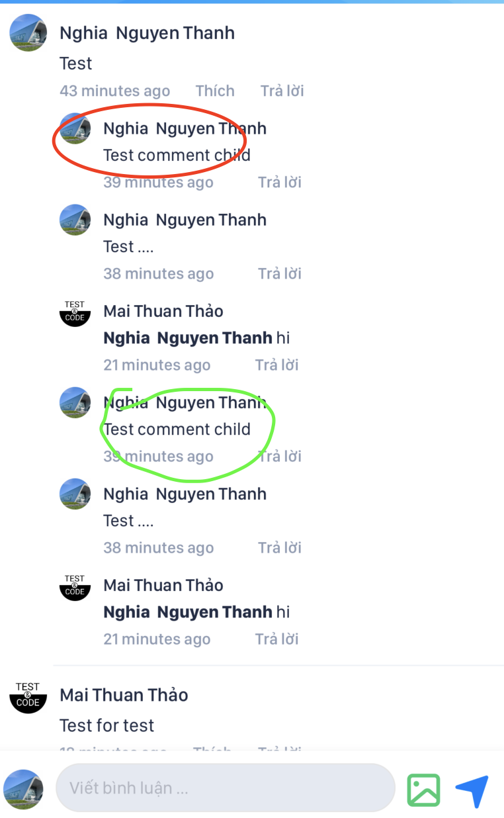Click Trả lời under first 21 minutes ago reply

pos(277,365)
